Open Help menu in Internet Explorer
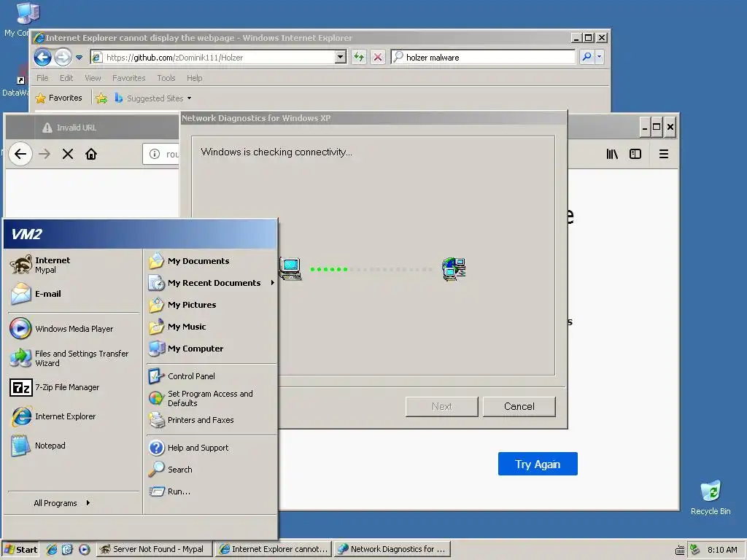 pyautogui.click(x=194, y=78)
